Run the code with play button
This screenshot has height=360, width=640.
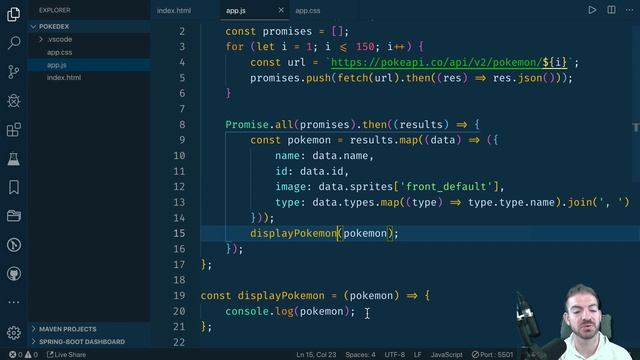pyautogui.click(x=592, y=10)
